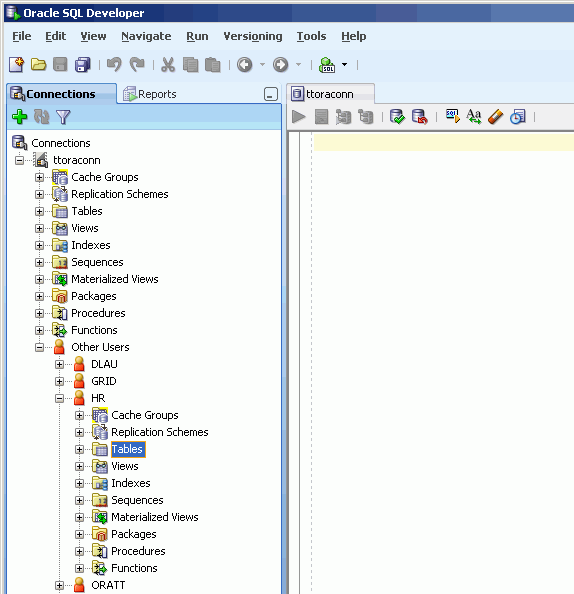Select the top-level Packages tree item

[x=94, y=296]
